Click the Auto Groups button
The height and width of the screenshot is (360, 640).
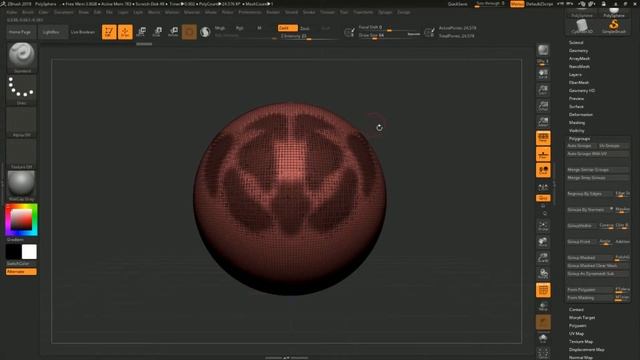581,146
